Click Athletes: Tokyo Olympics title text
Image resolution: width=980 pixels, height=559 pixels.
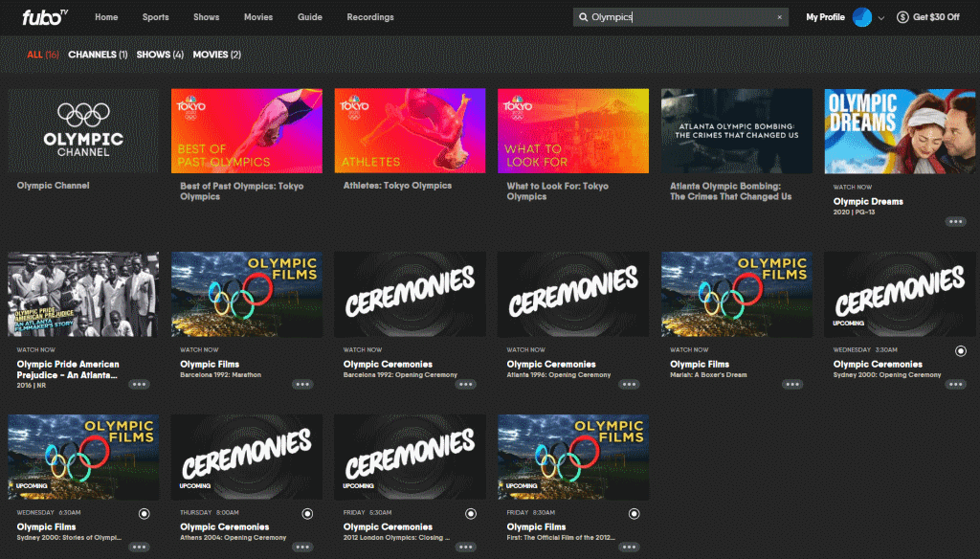point(397,186)
